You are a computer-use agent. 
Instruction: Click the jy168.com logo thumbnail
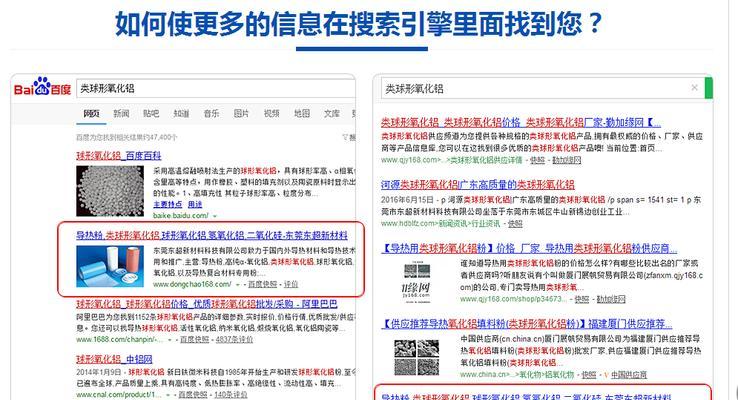(x=417, y=280)
